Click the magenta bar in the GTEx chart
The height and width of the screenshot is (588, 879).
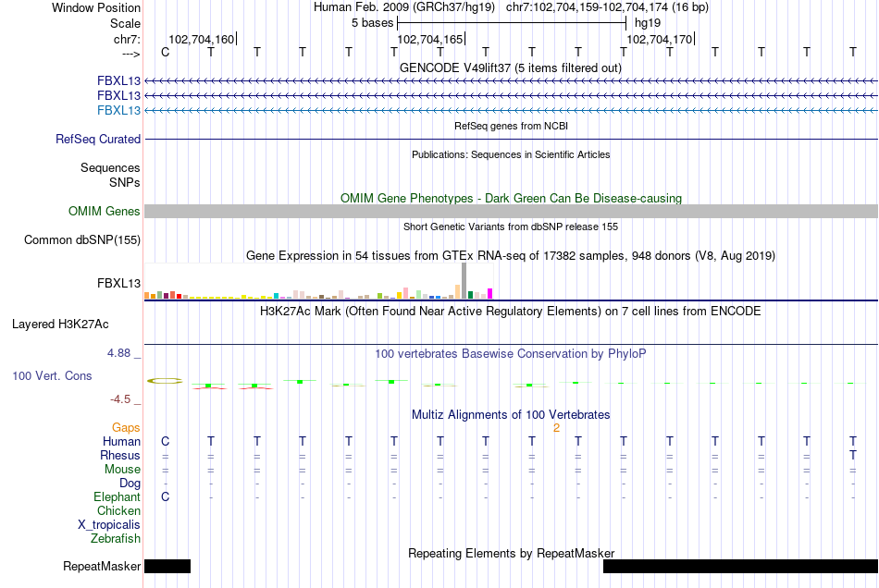coord(490,293)
